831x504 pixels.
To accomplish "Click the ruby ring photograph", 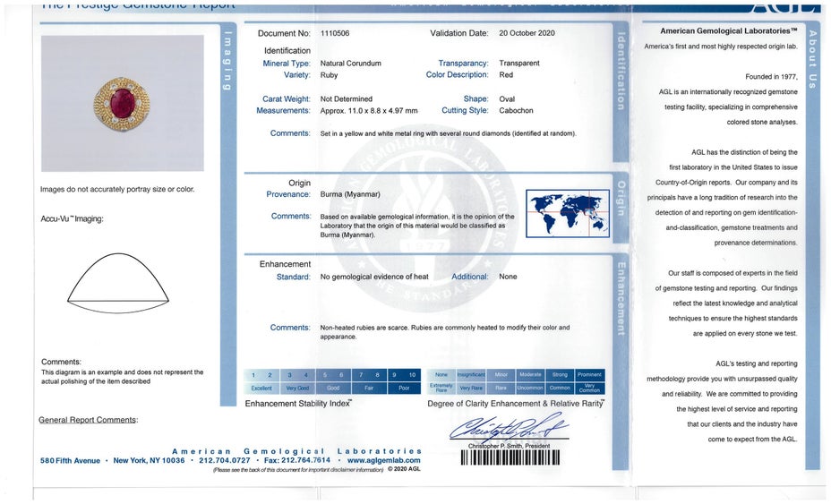I will pos(123,103).
